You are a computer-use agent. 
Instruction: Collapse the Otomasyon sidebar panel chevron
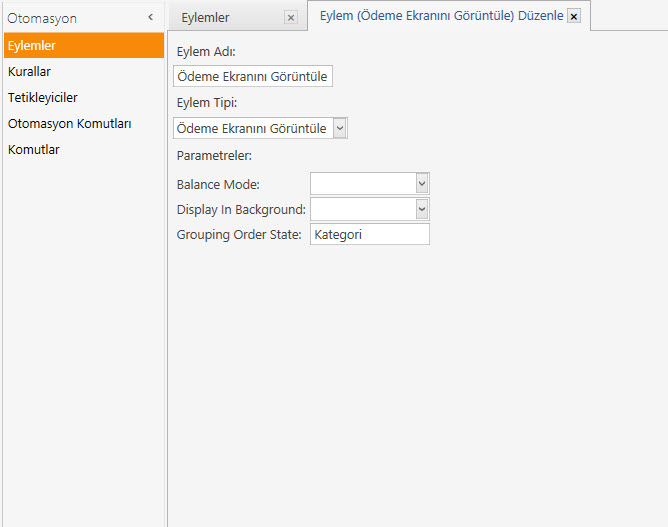[150, 17]
